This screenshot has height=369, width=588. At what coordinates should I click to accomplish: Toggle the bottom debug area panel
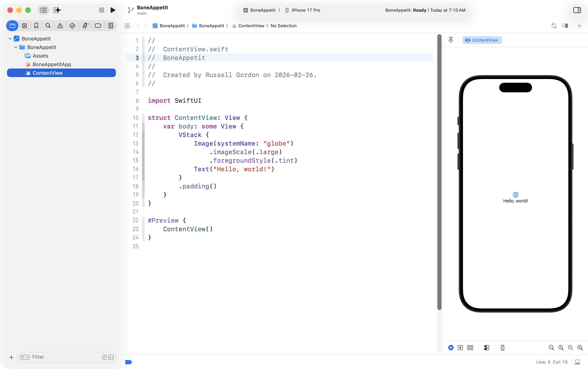[x=577, y=362]
